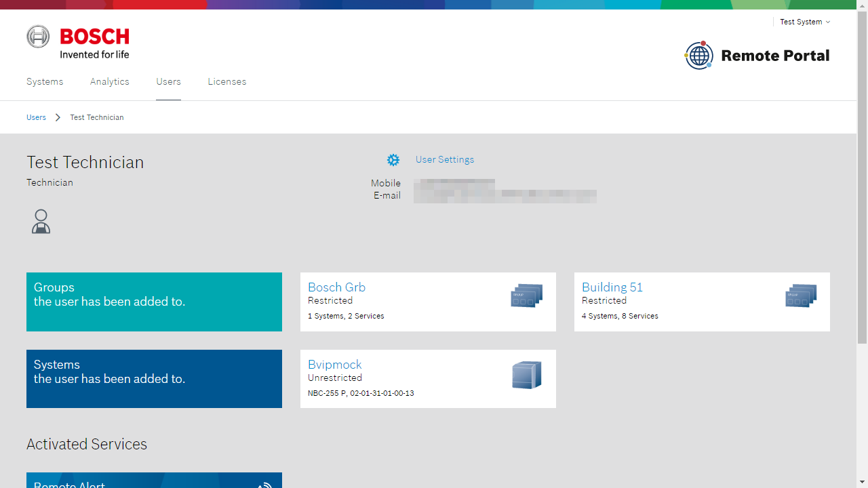Click the Building 51 group stack icon

pos(800,296)
